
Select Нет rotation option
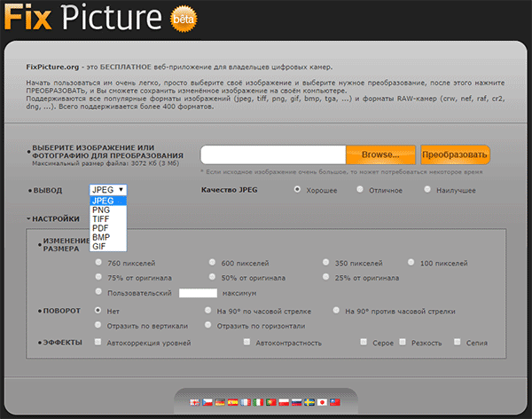tap(98, 311)
